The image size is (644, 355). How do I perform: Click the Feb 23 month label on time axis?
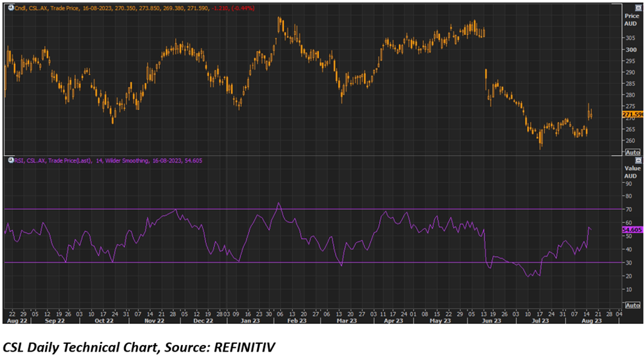(296, 321)
